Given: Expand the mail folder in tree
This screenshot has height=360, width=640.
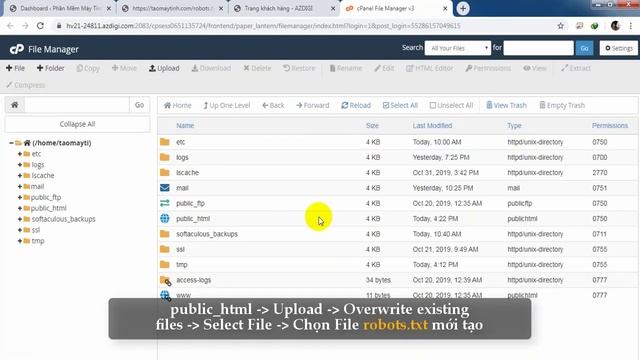Looking at the screenshot, I should pyautogui.click(x=20, y=187).
